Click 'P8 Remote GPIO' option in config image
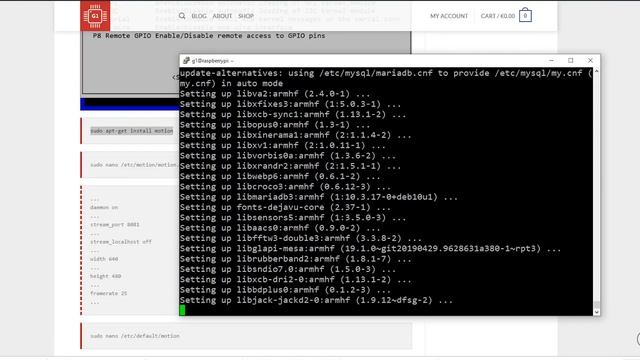 coord(209,36)
